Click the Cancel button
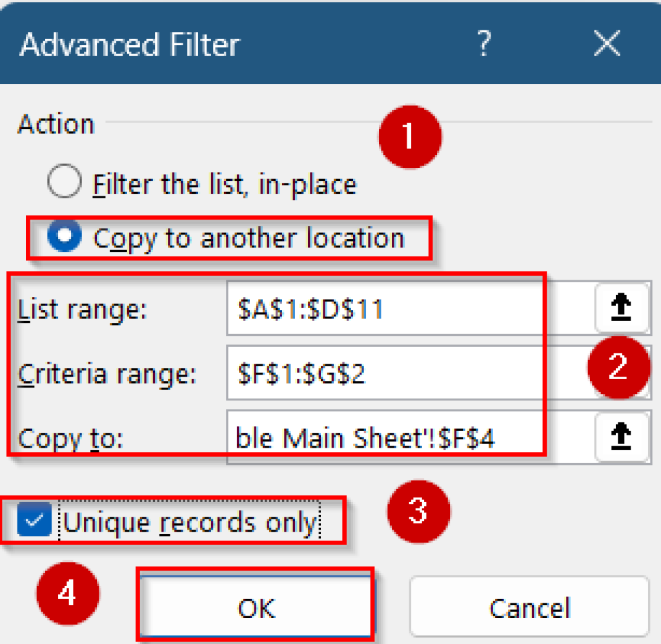The height and width of the screenshot is (644, 661). point(529,608)
